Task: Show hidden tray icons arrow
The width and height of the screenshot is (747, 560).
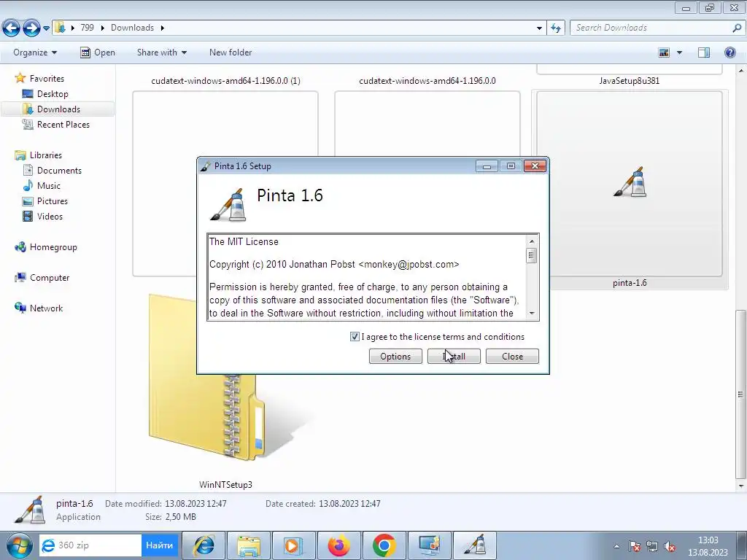Action: 616,546
